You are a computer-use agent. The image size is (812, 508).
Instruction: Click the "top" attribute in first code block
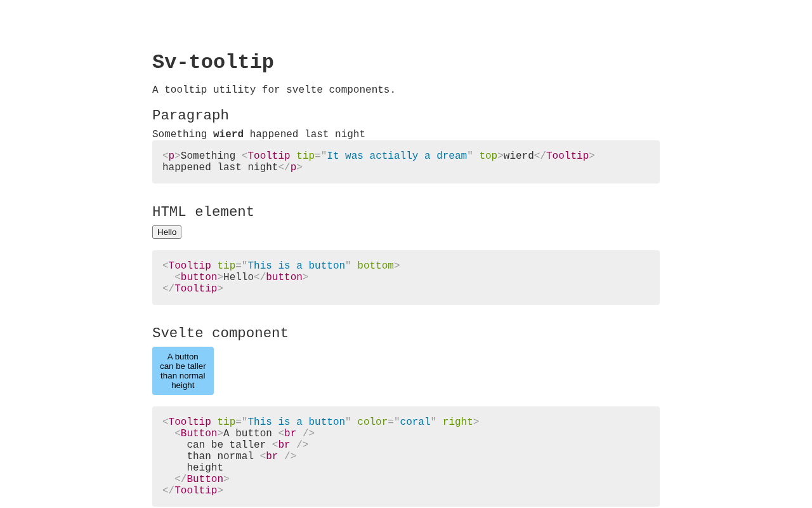[x=488, y=156]
